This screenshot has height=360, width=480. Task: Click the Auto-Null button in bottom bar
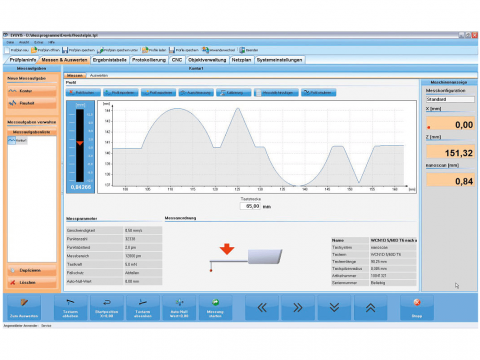pos(179,308)
